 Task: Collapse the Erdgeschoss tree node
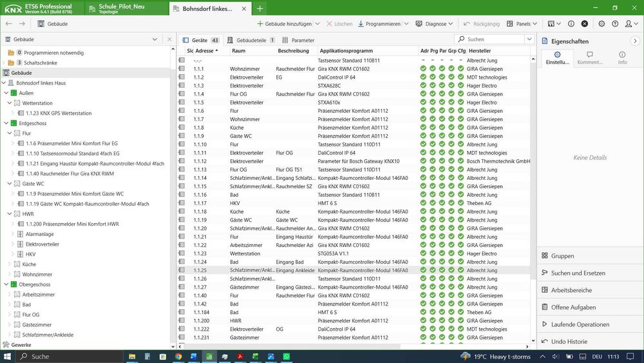pyautogui.click(x=6, y=123)
